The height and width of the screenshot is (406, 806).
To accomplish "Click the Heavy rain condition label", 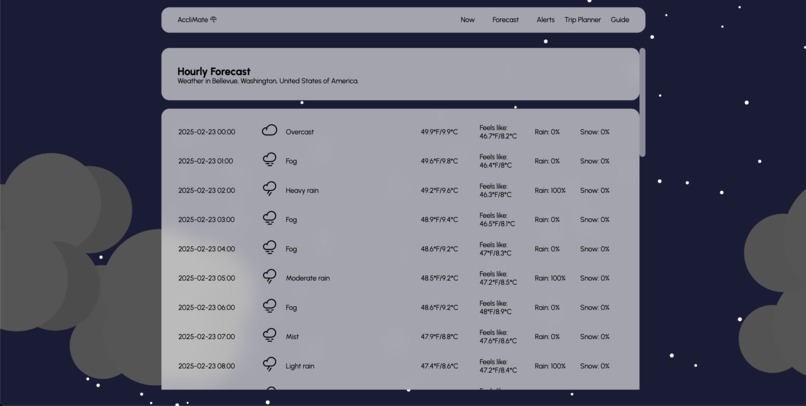I will pos(302,191).
